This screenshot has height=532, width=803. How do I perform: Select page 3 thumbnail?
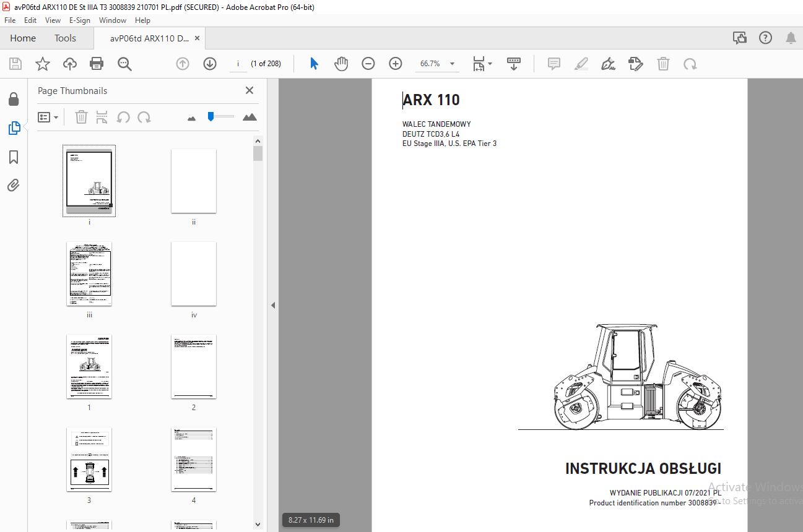tap(89, 459)
